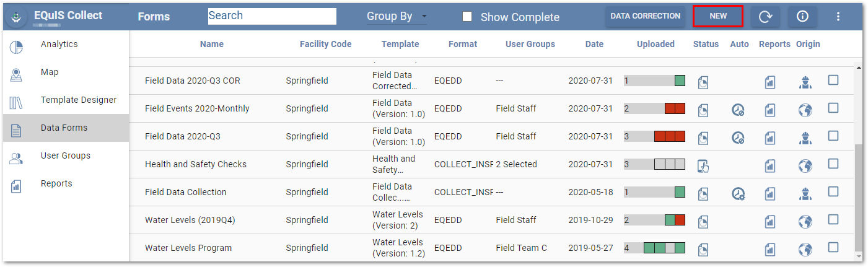This screenshot has height=267, width=868.
Task: Sort by the Format column header
Action: pyautogui.click(x=463, y=44)
